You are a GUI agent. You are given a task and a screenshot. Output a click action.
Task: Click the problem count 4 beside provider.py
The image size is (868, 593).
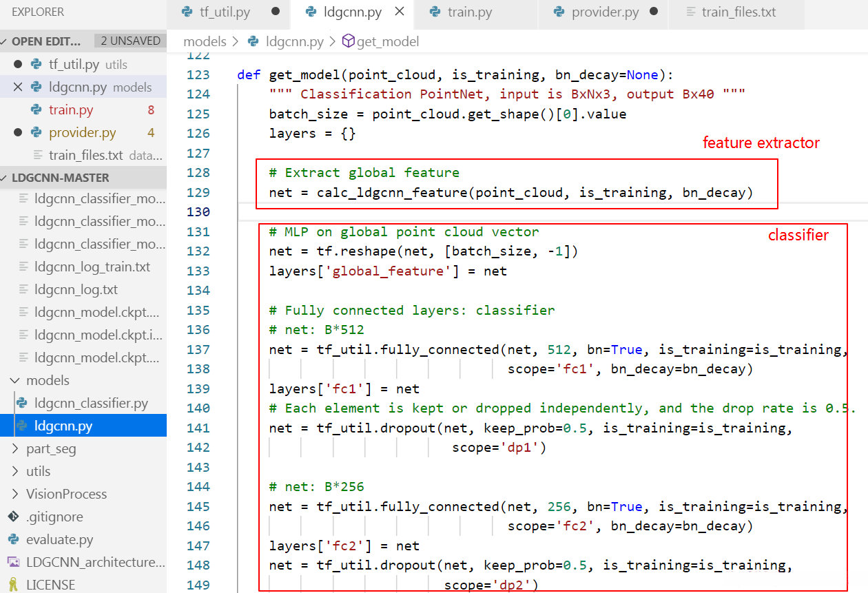click(151, 132)
